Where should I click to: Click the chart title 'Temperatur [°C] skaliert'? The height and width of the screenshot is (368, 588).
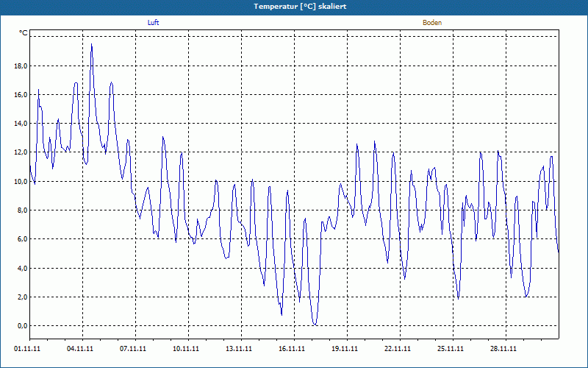coord(300,7)
